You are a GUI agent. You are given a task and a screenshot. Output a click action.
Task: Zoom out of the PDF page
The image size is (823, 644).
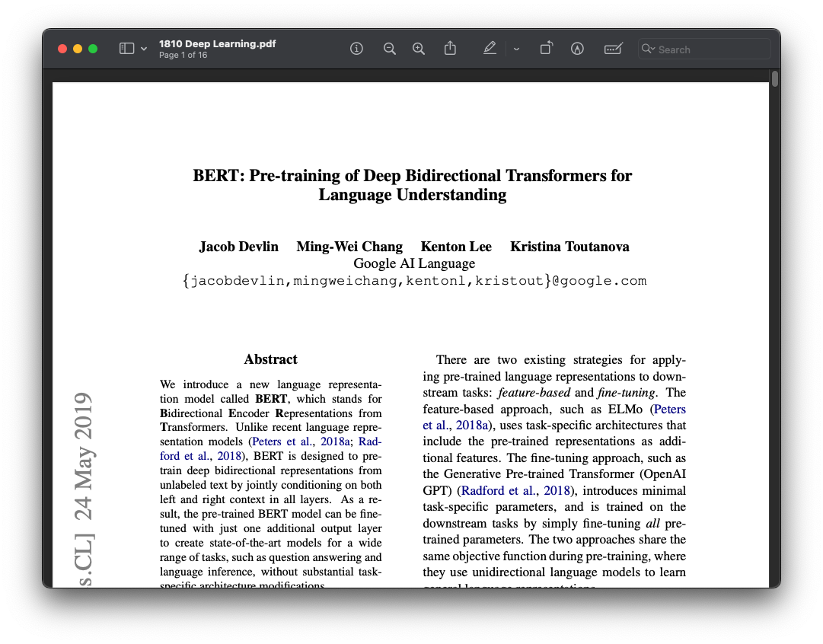tap(390, 49)
